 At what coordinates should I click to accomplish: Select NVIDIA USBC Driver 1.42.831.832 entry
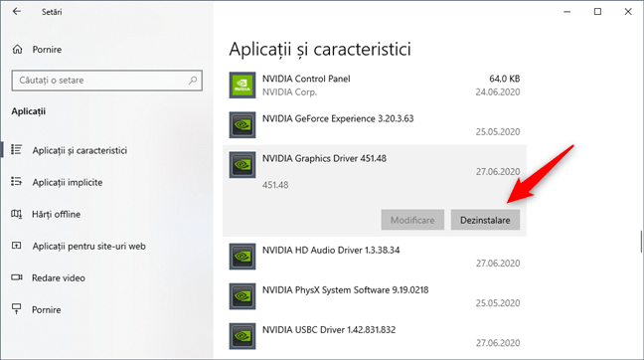coord(329,329)
